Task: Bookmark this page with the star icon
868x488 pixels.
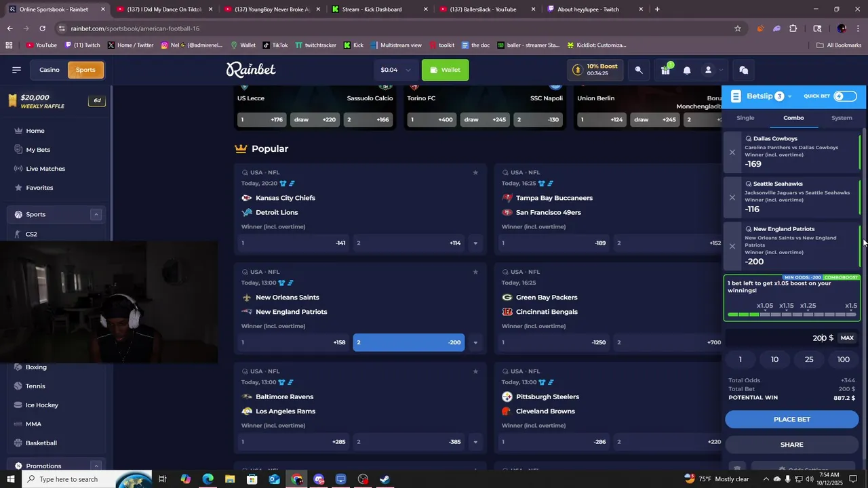Action: [738, 28]
